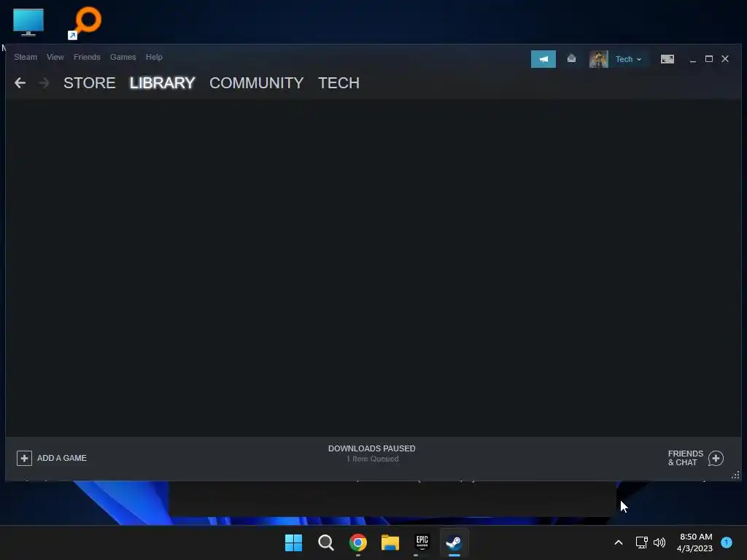Image resolution: width=747 pixels, height=560 pixels.
Task: Close the Steam window
Action: pos(725,58)
